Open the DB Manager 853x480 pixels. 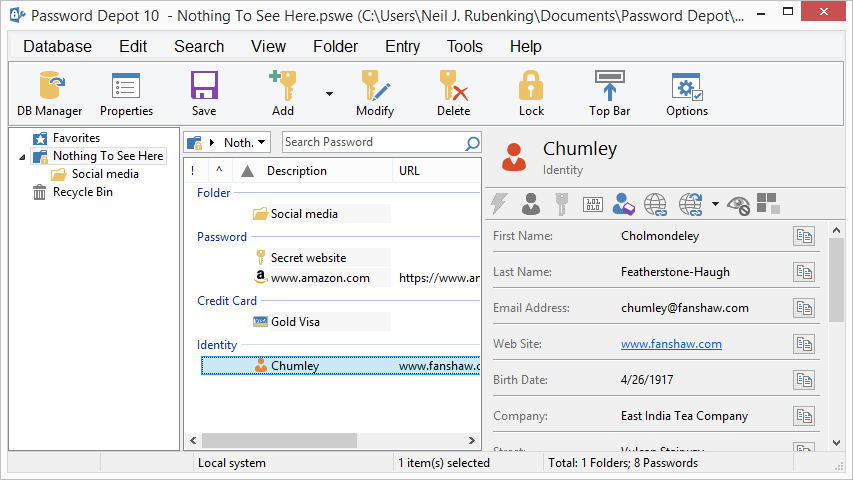(50, 94)
